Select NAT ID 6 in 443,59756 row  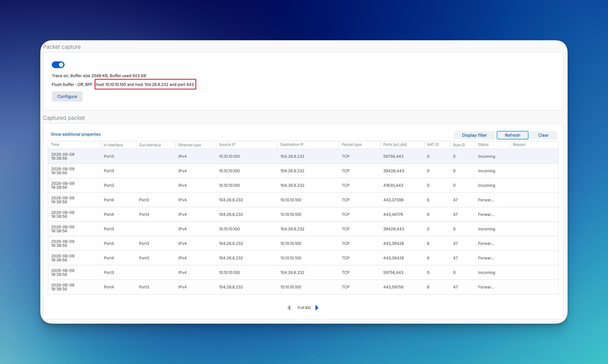tap(428, 287)
